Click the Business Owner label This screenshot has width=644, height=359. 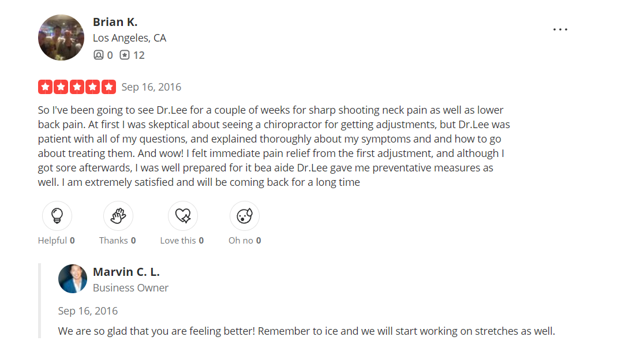click(130, 287)
